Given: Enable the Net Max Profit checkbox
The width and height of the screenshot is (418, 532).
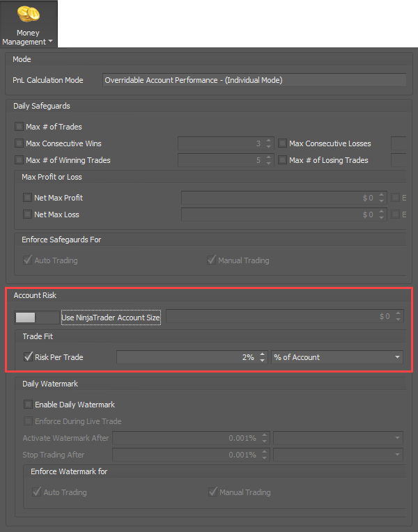Looking at the screenshot, I should (27, 198).
